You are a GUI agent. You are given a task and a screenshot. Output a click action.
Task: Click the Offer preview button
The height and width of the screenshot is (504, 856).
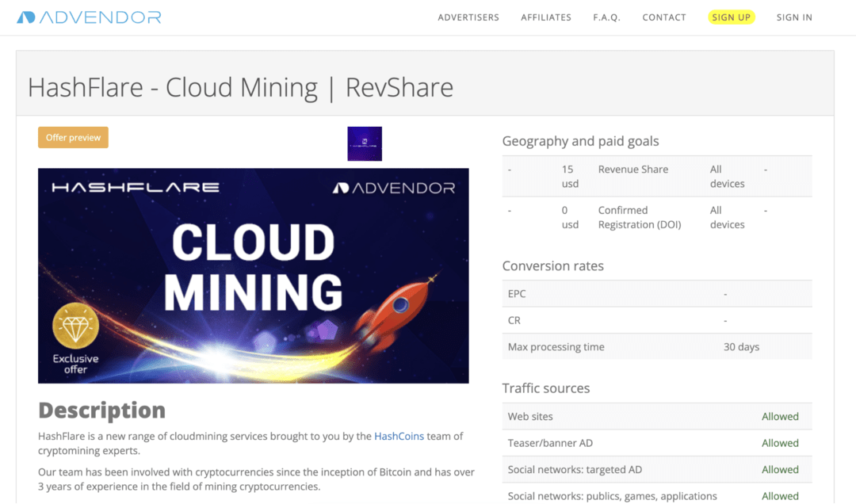[73, 137]
